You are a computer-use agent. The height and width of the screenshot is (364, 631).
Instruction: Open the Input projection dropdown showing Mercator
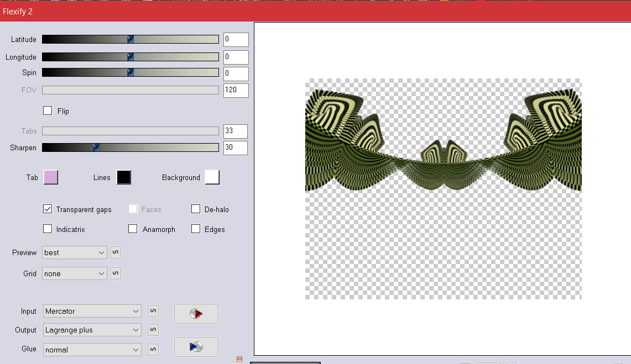coord(92,312)
